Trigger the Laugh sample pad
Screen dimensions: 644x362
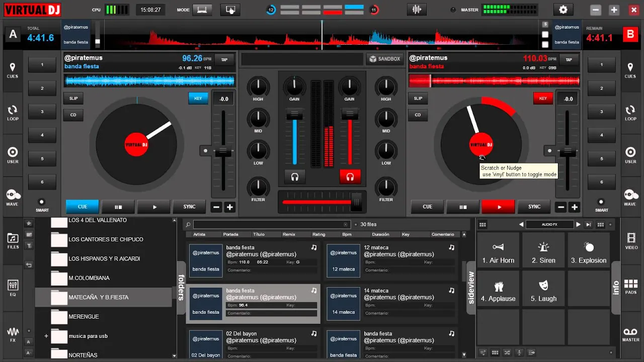click(x=543, y=290)
